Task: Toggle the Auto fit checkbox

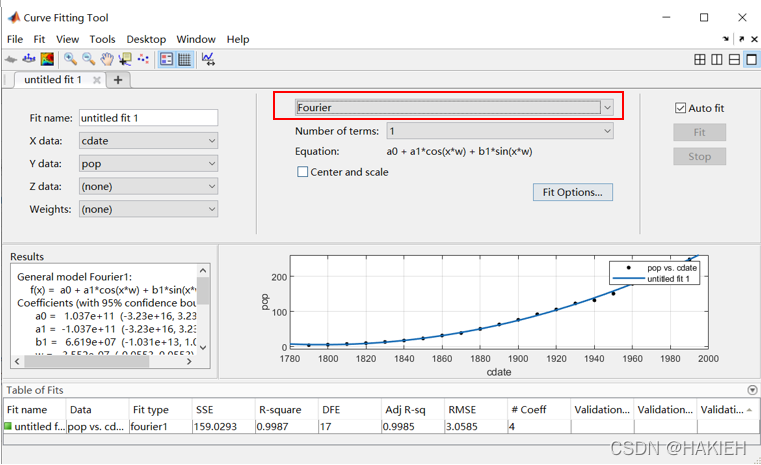Action: 680,108
